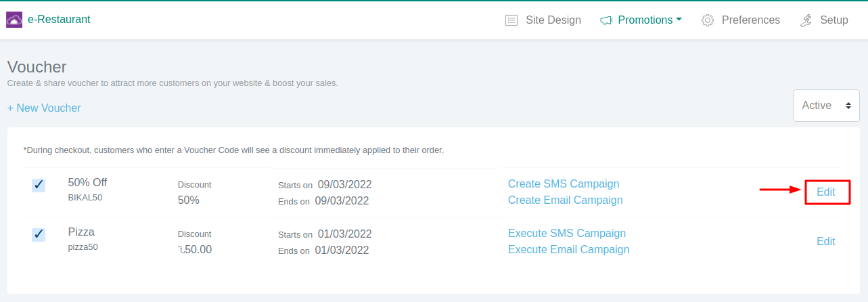This screenshot has width=868, height=302.
Task: Uncheck the 50% Off voucher checkbox
Action: [x=39, y=185]
